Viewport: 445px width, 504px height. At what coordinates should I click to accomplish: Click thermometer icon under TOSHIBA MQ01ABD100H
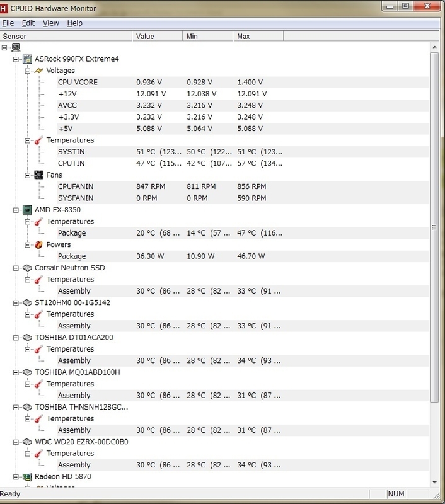pyautogui.click(x=38, y=384)
